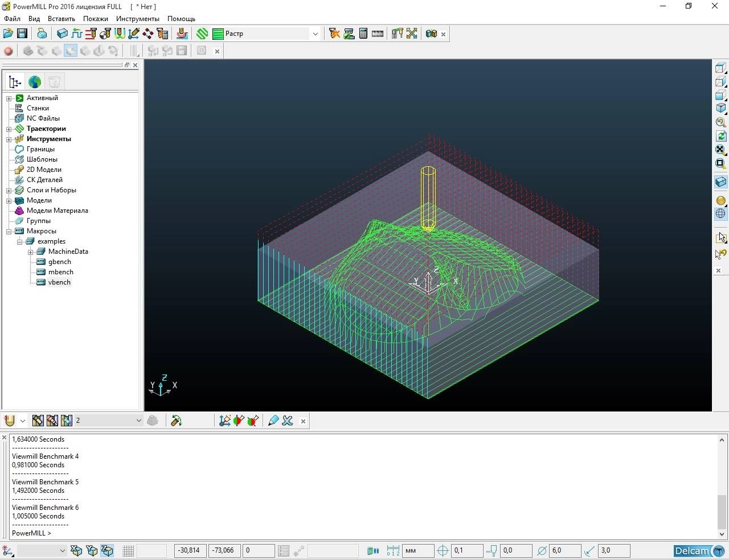Expand the MachineData folder node
Screen dimensions: 729x560
tap(31, 252)
